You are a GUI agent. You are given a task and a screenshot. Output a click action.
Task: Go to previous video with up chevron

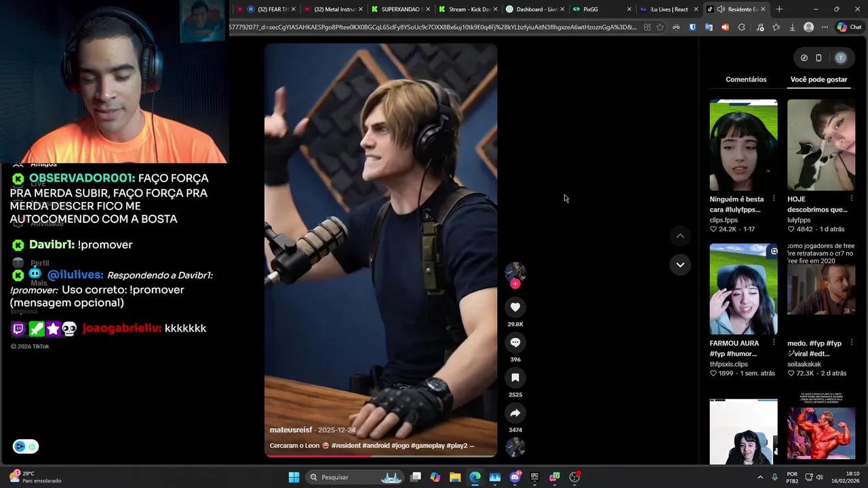pyautogui.click(x=680, y=236)
